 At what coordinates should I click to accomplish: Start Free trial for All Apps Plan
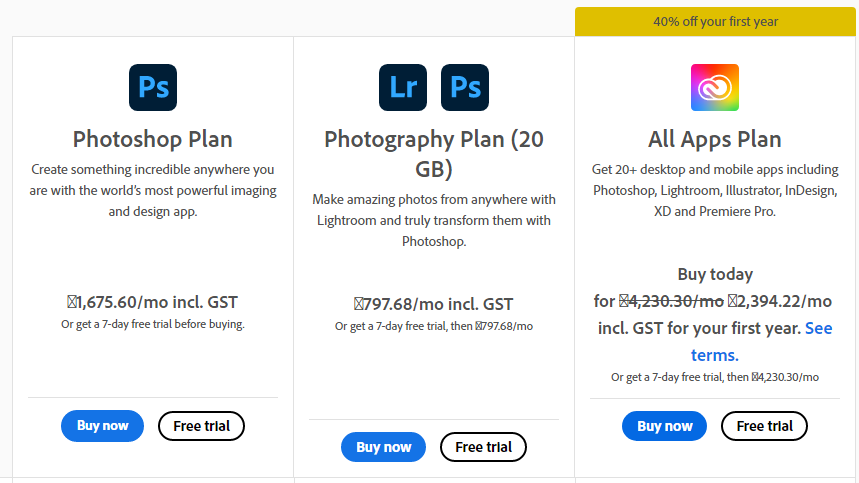pyautogui.click(x=764, y=426)
